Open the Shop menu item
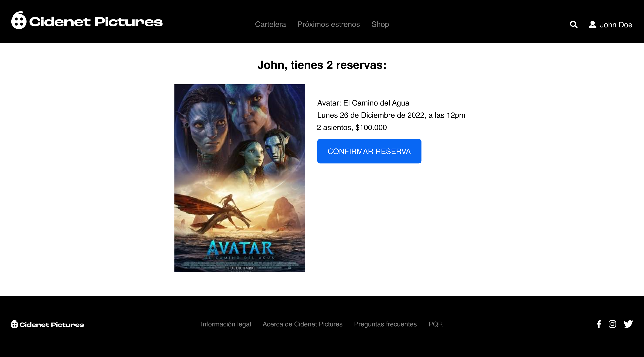Viewport: 644px width, 357px height. 380,24
